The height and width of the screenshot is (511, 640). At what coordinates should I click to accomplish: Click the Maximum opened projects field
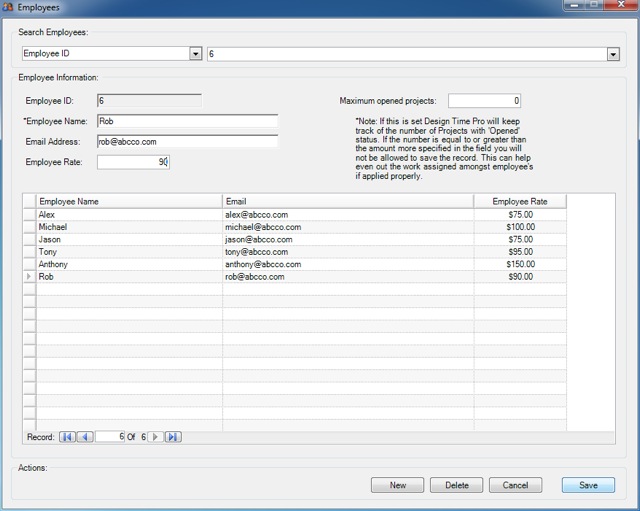coord(484,101)
